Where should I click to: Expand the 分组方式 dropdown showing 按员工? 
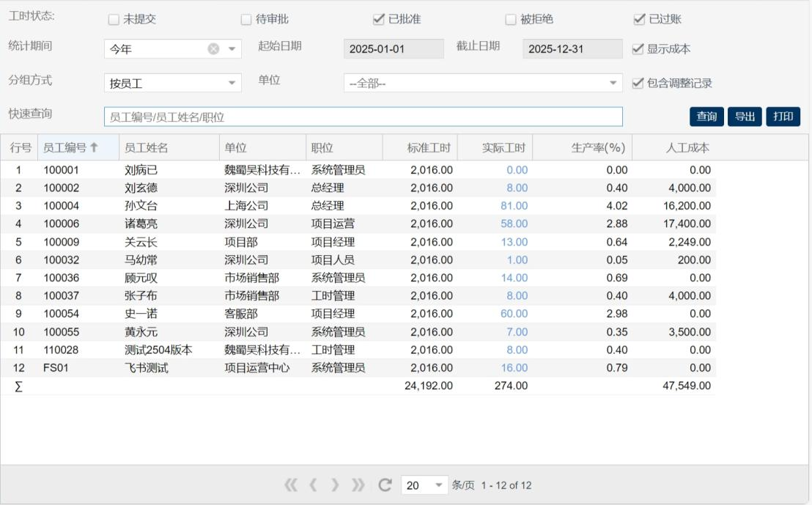click(x=232, y=83)
